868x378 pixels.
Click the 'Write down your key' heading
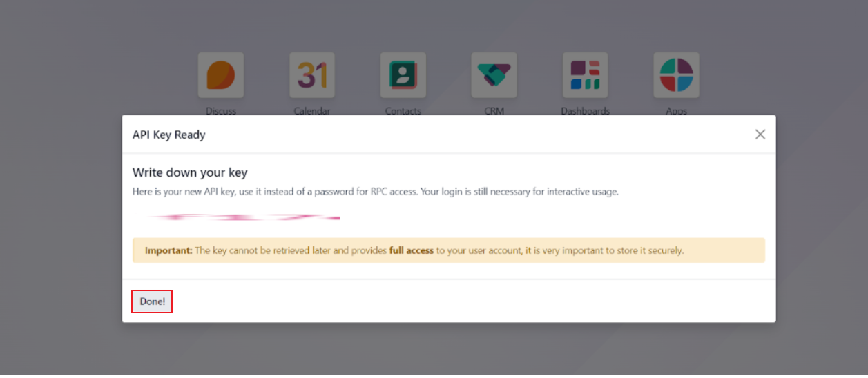[190, 172]
